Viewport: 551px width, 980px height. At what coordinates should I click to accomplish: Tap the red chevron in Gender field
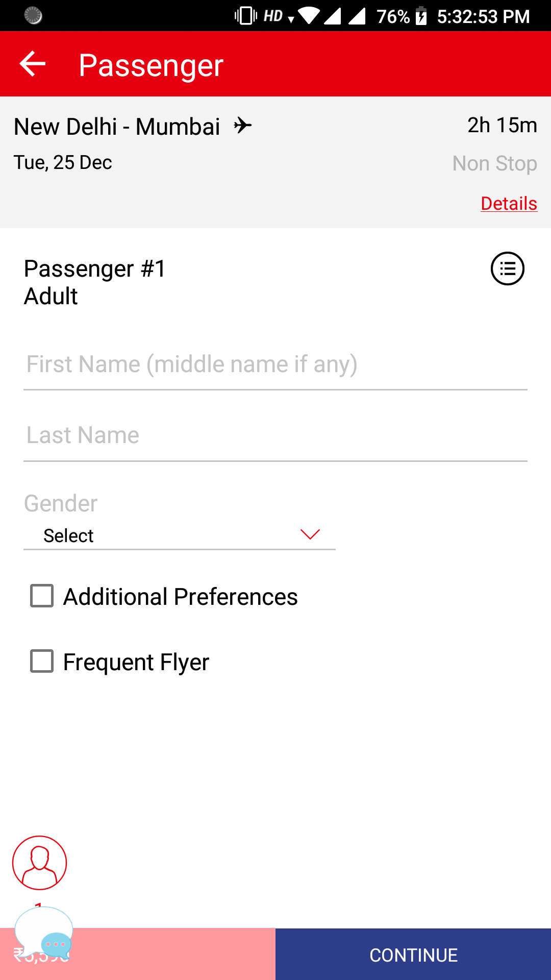coord(310,534)
